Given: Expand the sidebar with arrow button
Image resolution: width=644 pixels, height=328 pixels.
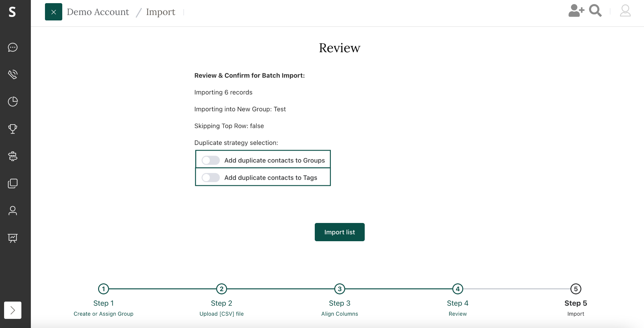Looking at the screenshot, I should [13, 310].
